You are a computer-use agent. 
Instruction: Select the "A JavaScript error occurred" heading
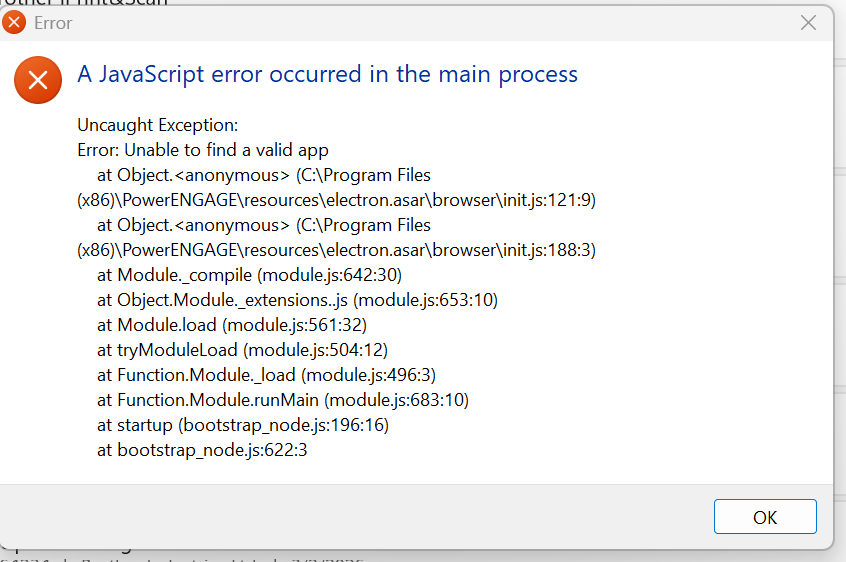(328, 74)
